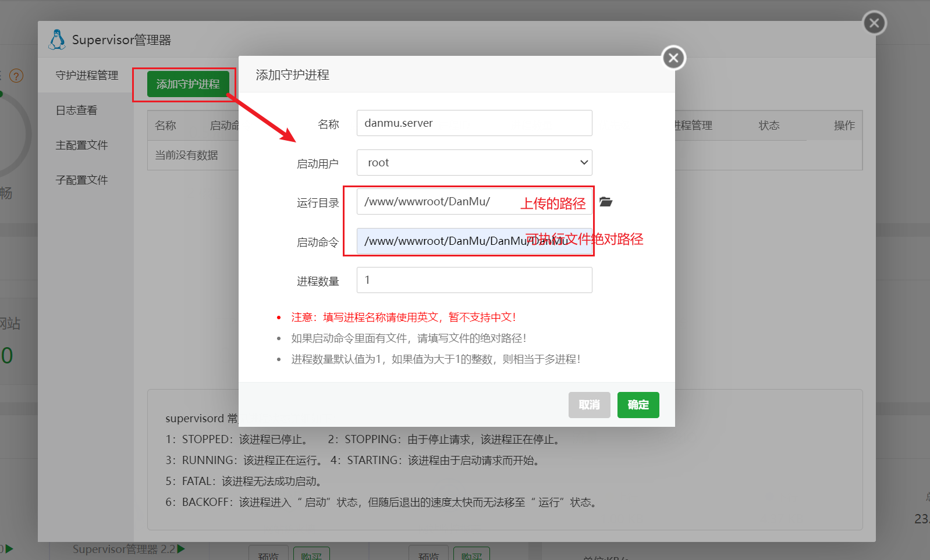Viewport: 930px width, 560px height.
Task: Open the 日志查看 tab
Action: pos(76,110)
